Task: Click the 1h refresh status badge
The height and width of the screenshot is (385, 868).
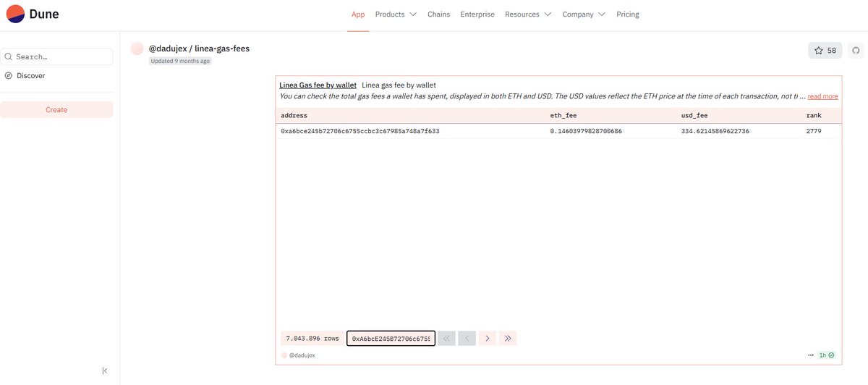Action: pos(827,355)
